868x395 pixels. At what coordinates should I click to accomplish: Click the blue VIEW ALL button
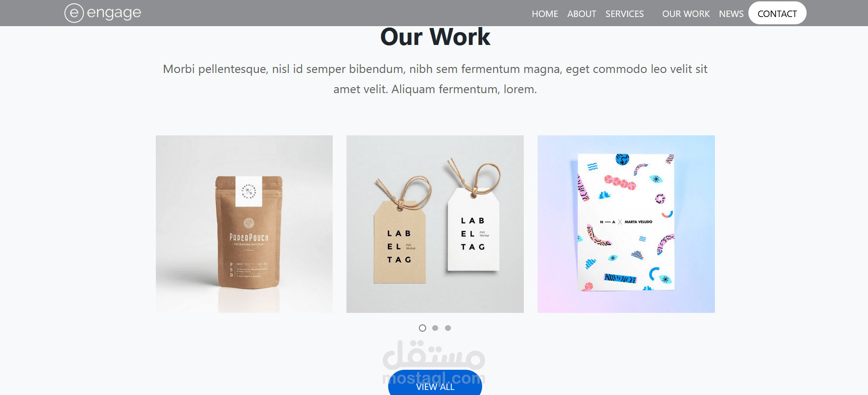click(x=435, y=383)
